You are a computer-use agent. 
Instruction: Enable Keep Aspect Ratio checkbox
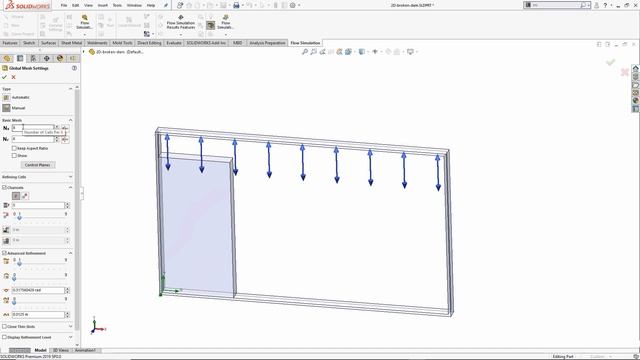coord(14,148)
